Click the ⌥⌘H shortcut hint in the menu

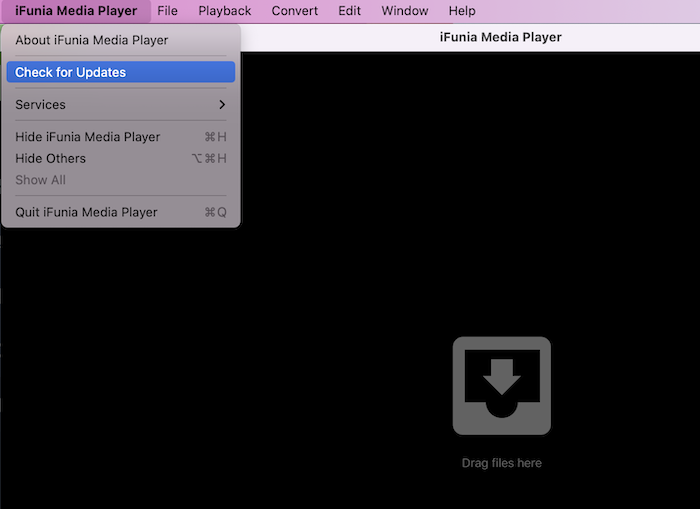(x=209, y=158)
